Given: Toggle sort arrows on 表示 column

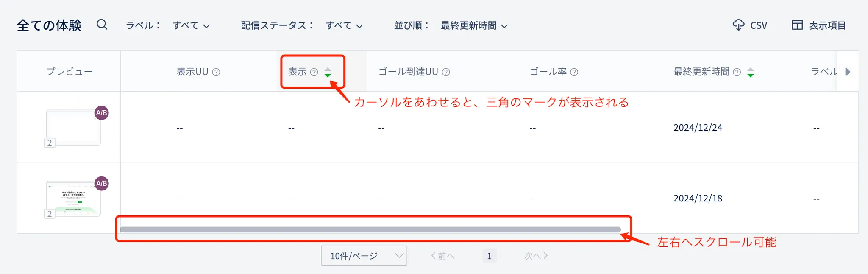Looking at the screenshot, I should pyautogui.click(x=328, y=73).
